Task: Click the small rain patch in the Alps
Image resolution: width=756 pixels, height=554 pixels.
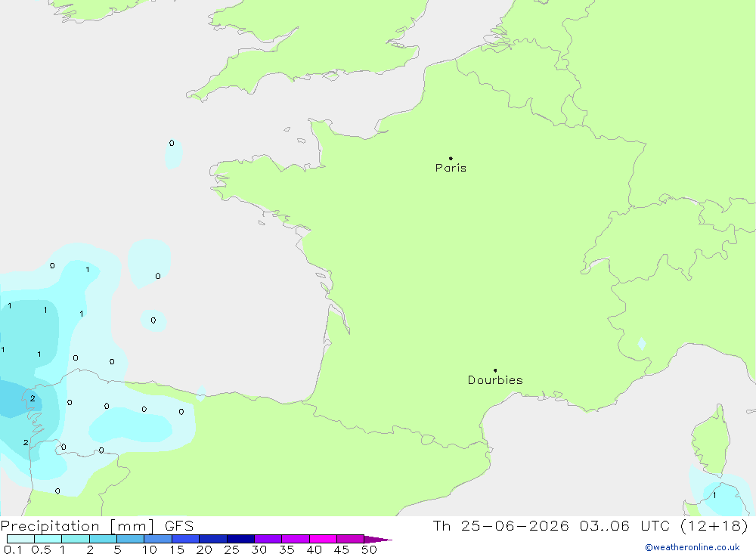Action: (x=642, y=344)
